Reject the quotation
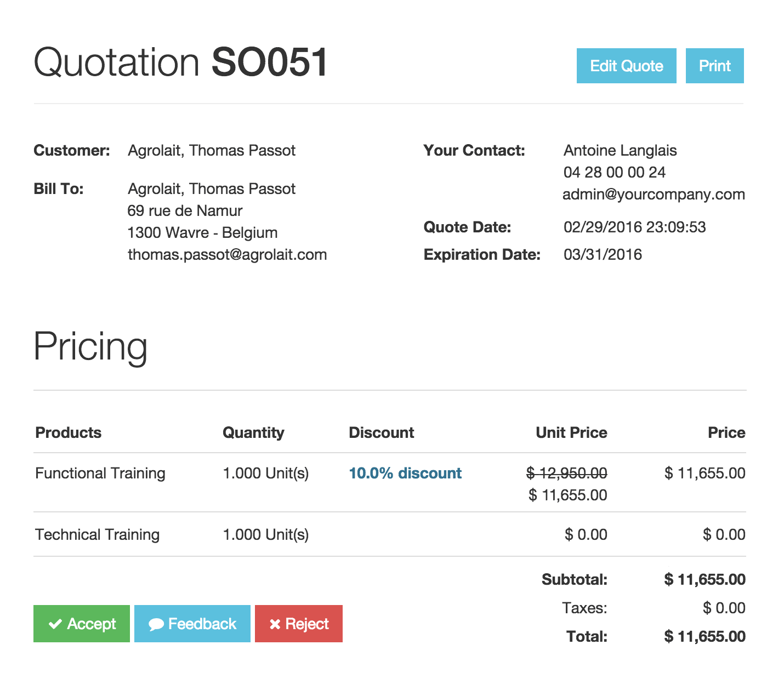 [x=298, y=623]
